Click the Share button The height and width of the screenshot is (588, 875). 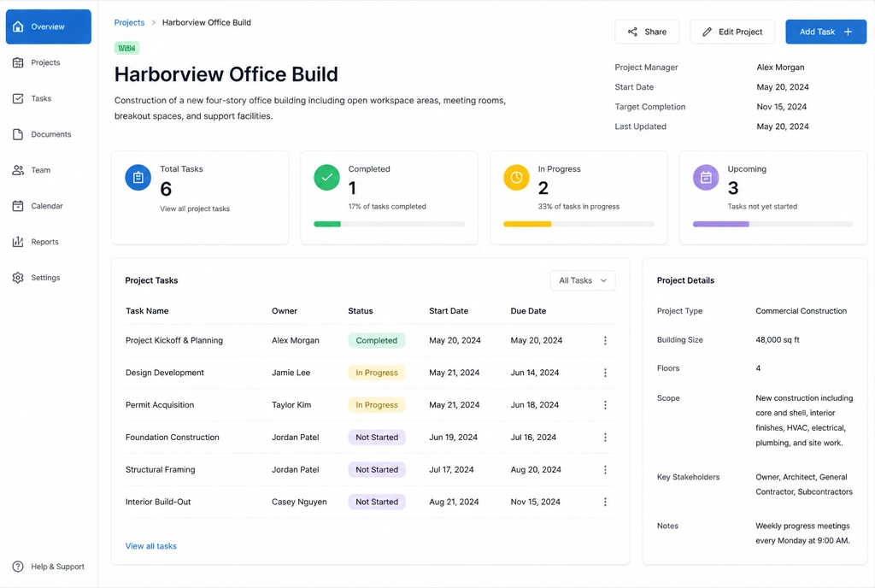[647, 32]
